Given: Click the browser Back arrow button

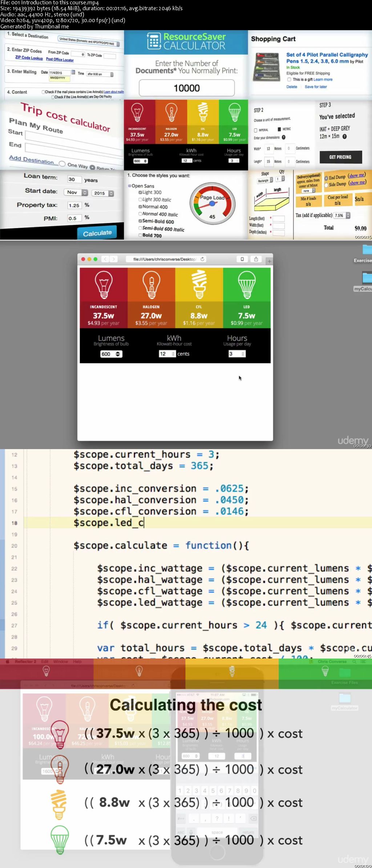Looking at the screenshot, I should click(x=106, y=259).
